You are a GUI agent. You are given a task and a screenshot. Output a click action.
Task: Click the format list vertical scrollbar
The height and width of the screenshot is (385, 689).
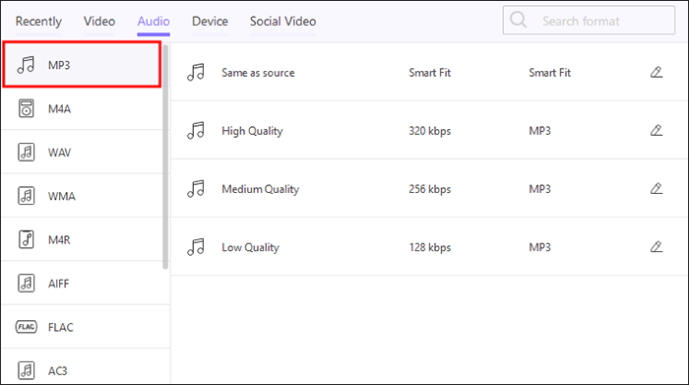(x=165, y=157)
